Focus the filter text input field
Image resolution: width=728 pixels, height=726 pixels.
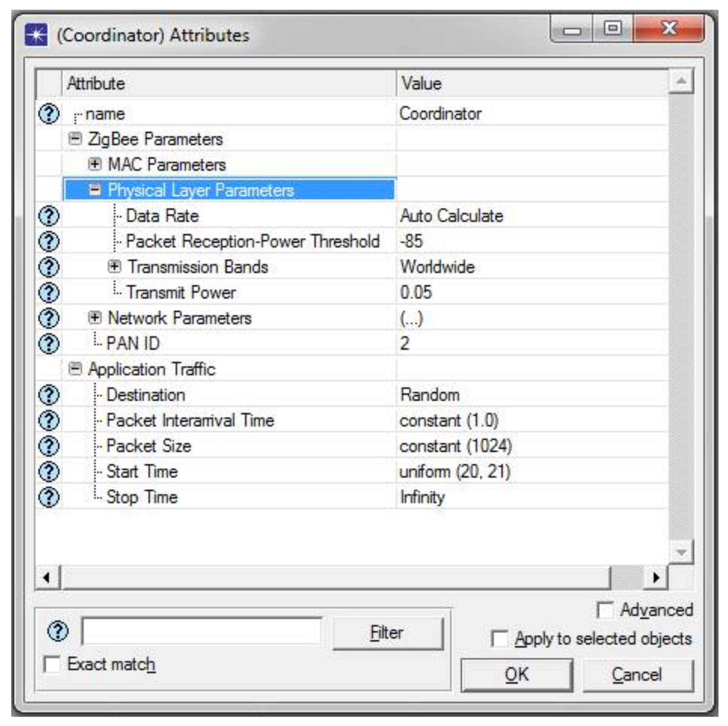coord(201,631)
